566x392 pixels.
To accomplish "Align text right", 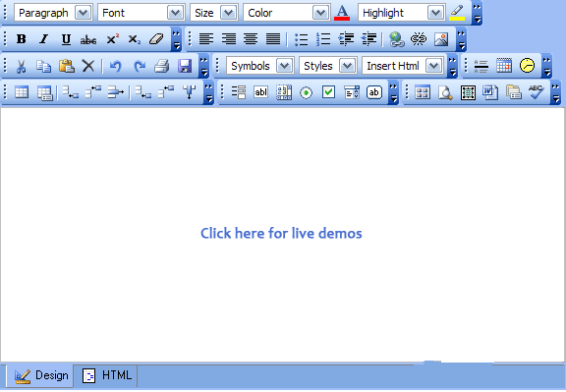I will pyautogui.click(x=229, y=39).
